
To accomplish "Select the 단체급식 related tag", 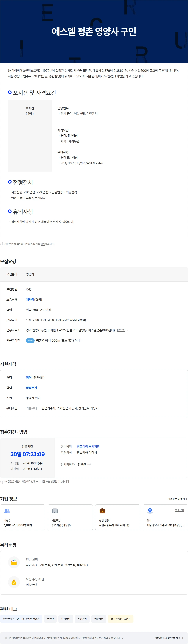I will [x=66, y=618].
